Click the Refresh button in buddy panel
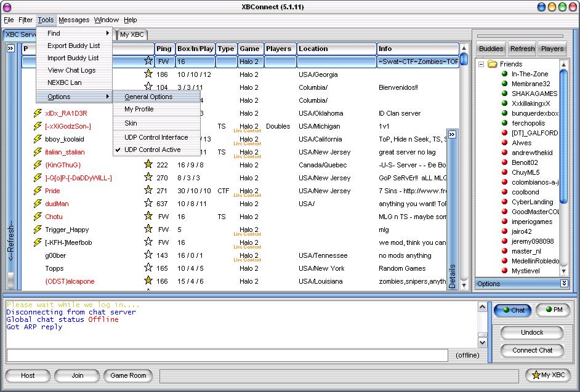The height and width of the screenshot is (392, 580). (522, 49)
